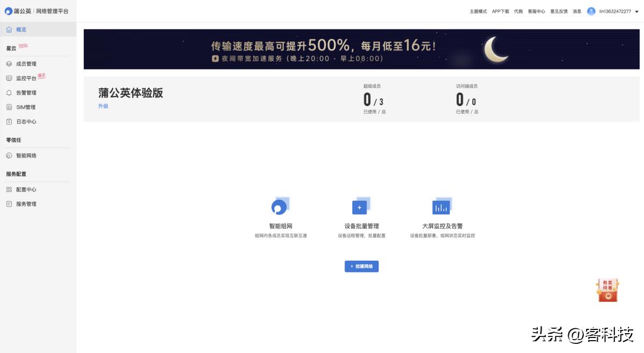Open the 主题模式 menu item
The image size is (644, 353).
click(x=478, y=11)
